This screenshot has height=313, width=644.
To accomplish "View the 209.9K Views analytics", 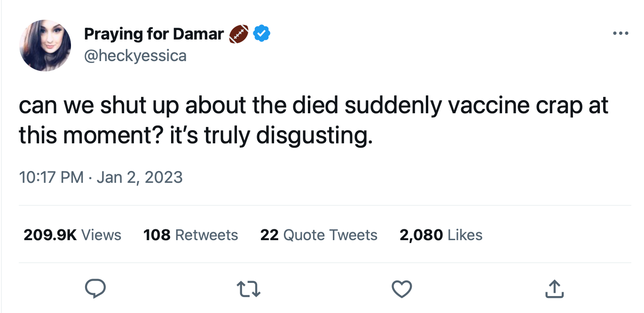I will (72, 235).
